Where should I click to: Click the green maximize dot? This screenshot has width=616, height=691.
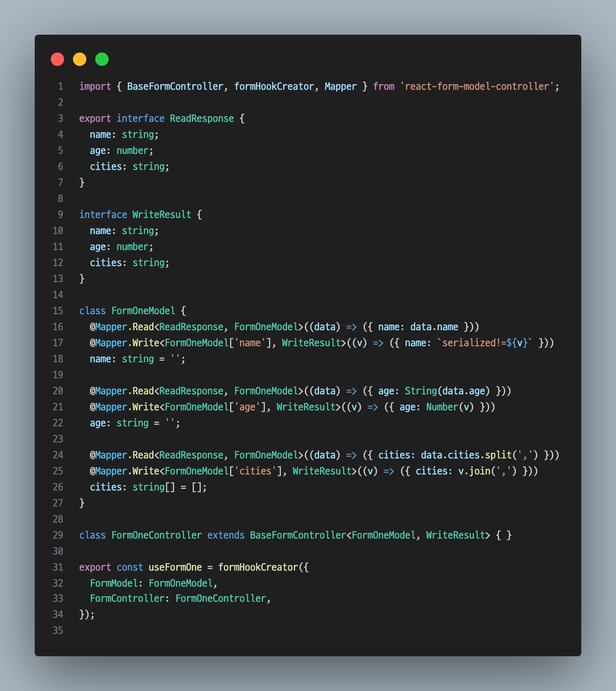pos(102,59)
